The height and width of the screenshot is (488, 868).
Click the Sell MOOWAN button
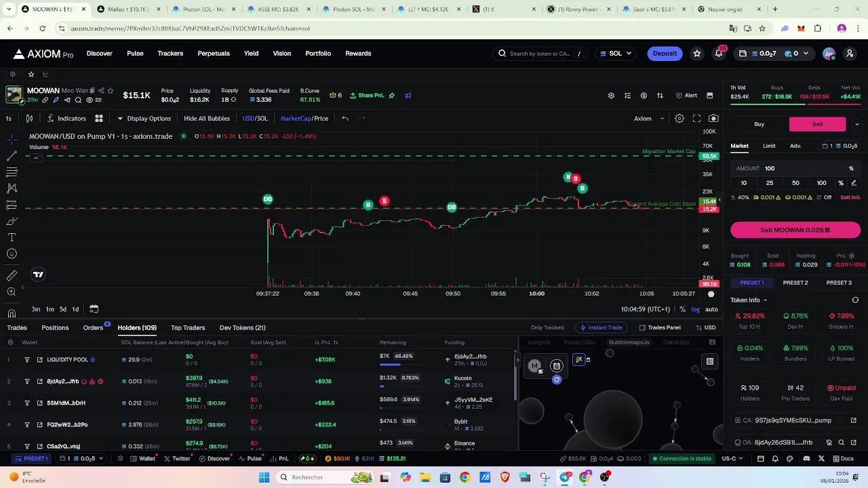(x=795, y=230)
